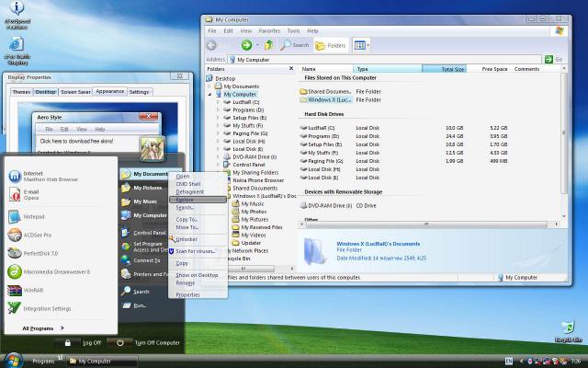The width and height of the screenshot is (588, 368).
Task: Launch Opera E-mail from Start menu
Action: [25, 194]
